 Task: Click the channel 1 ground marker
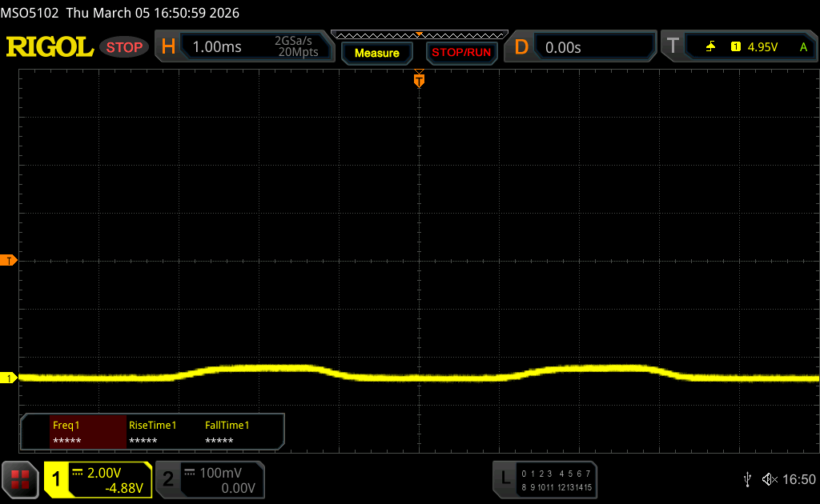coord(9,378)
